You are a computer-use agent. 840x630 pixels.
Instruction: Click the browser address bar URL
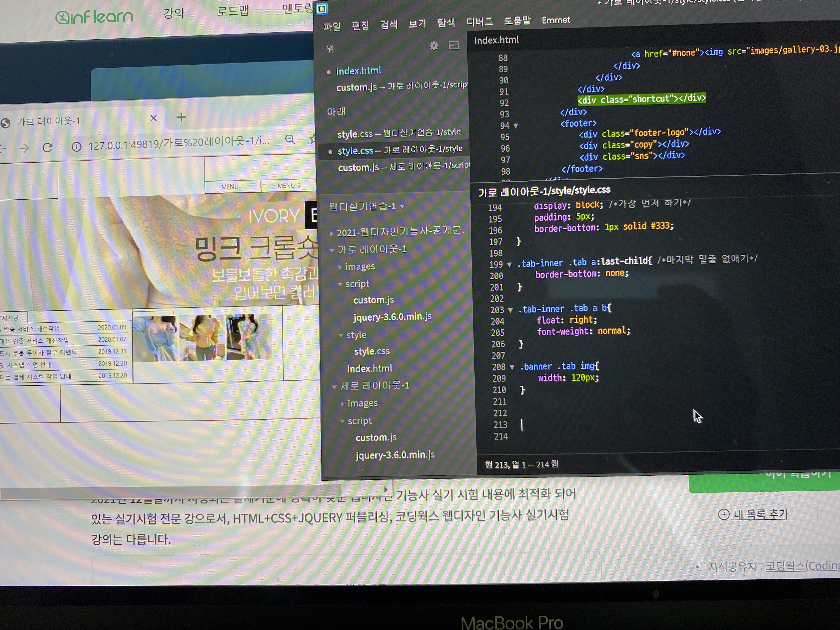coord(179,143)
